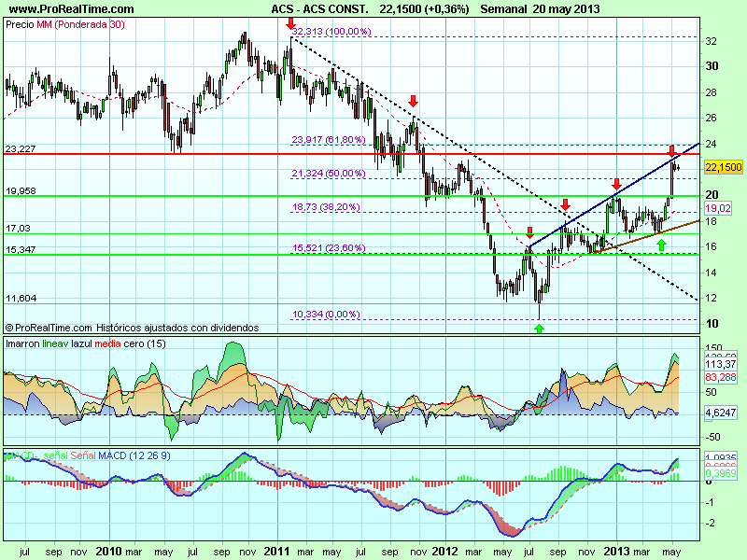The width and height of the screenshot is (747, 560).
Task: Click the red 'media' indicator label
Action: 107,343
